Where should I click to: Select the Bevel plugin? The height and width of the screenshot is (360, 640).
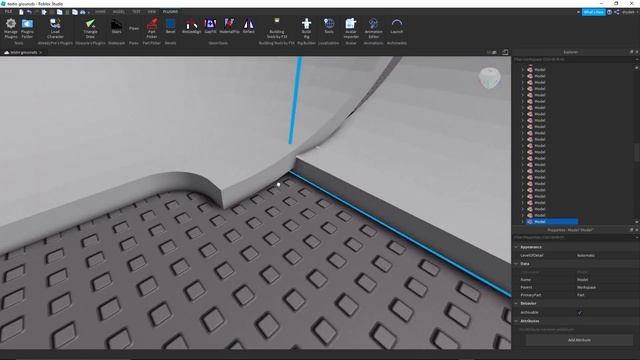(x=171, y=27)
